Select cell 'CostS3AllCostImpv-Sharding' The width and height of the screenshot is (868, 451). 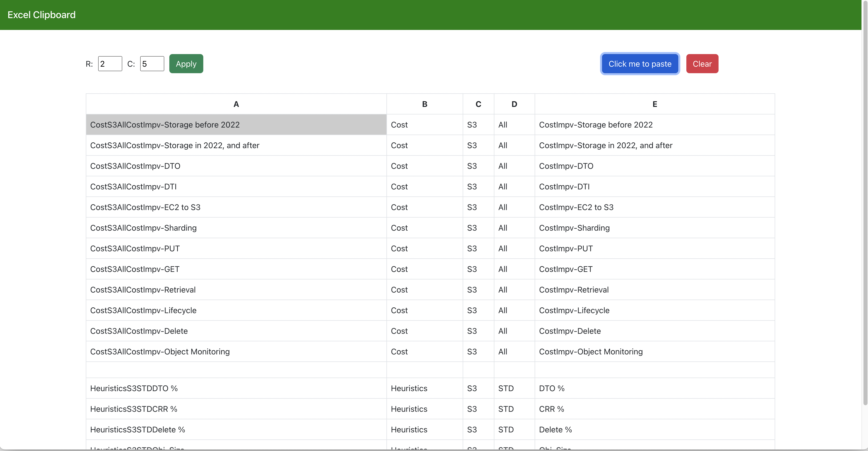[236, 228]
